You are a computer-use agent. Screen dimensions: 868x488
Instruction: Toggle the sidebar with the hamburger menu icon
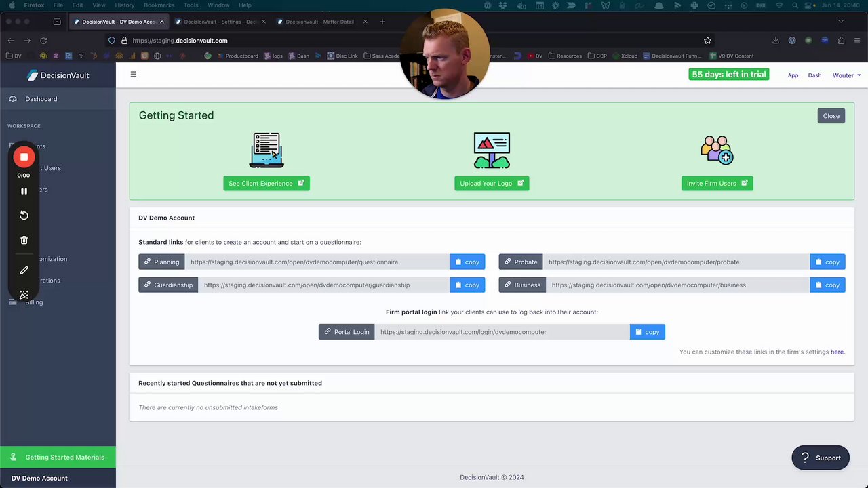(x=134, y=74)
